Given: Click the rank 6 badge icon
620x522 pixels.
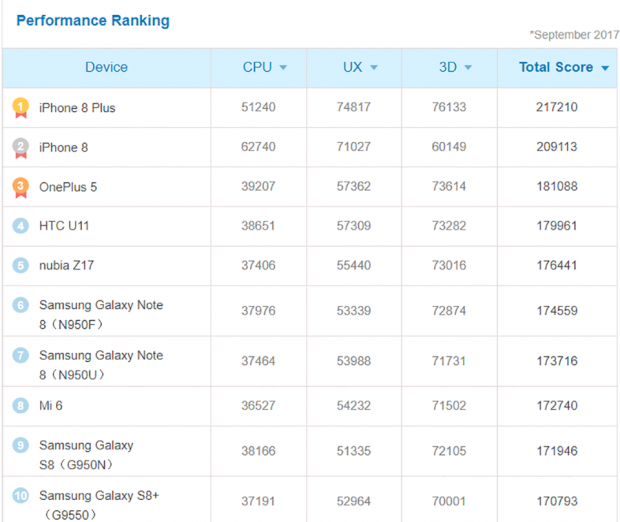Looking at the screenshot, I should [x=20, y=305].
